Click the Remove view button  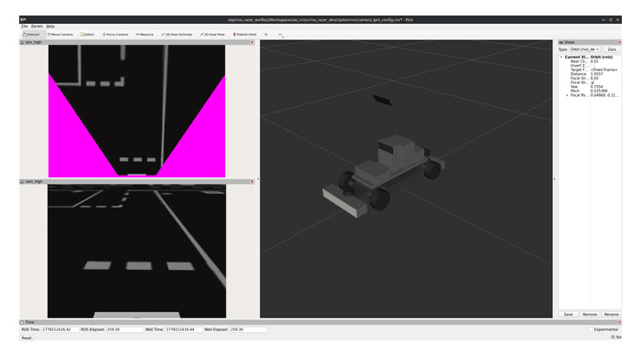click(x=590, y=315)
